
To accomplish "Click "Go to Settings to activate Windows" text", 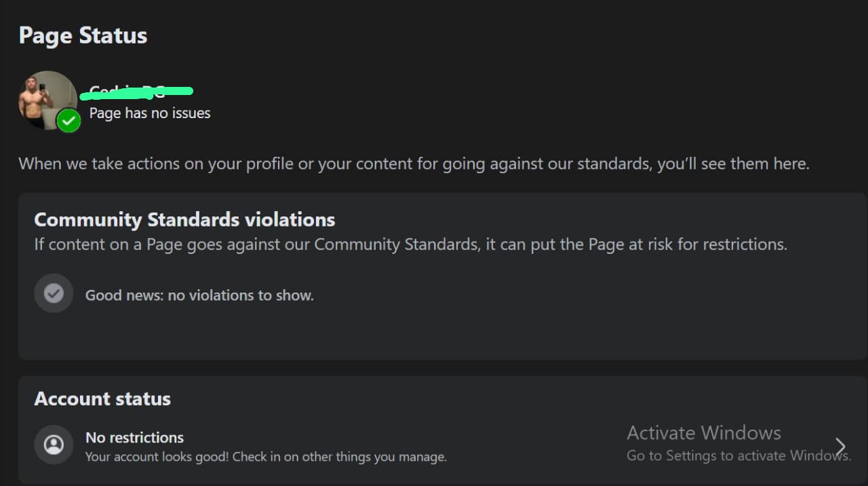I will pyautogui.click(x=738, y=456).
